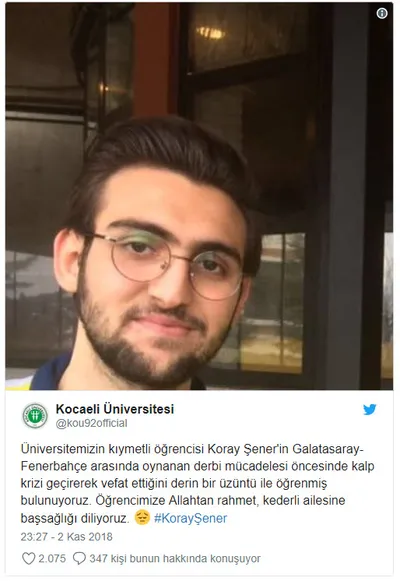Click the Galatasaray- word in the tweet
The width and height of the screenshot is (400, 581).
(328, 449)
